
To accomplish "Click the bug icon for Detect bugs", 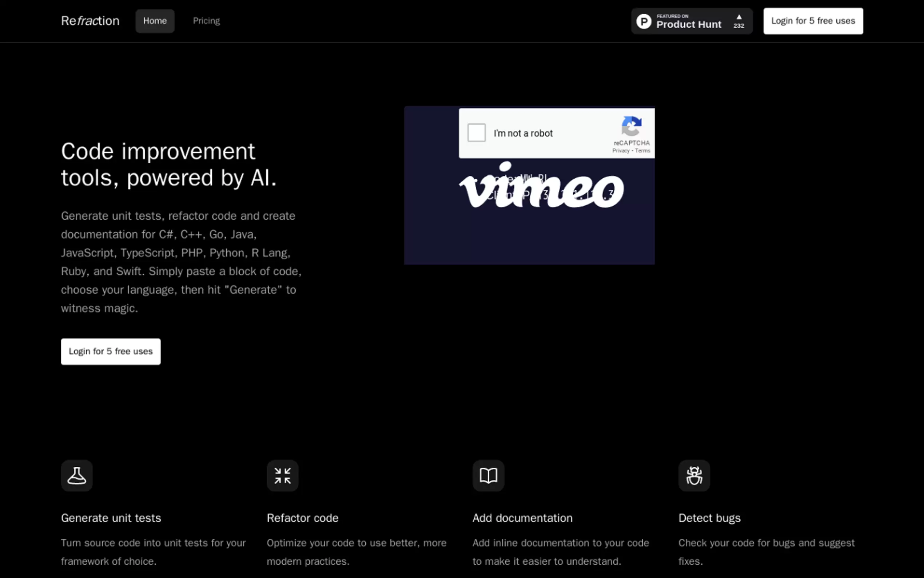I will (694, 476).
